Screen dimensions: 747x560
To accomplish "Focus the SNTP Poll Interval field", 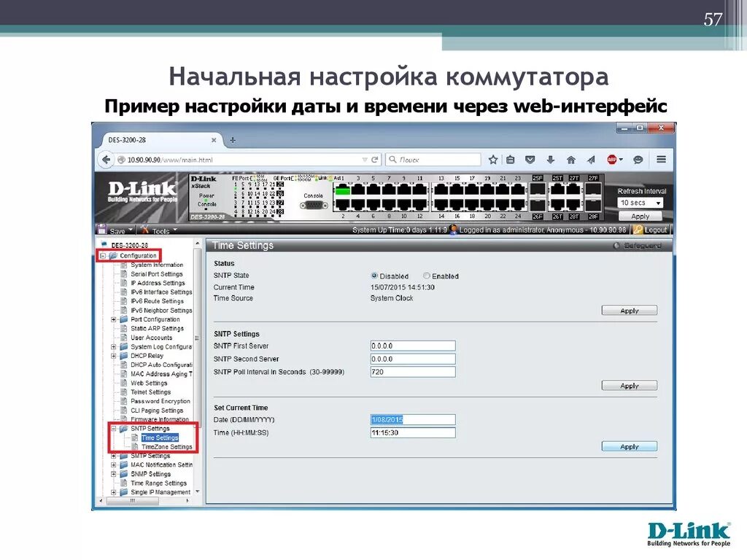I will point(413,372).
